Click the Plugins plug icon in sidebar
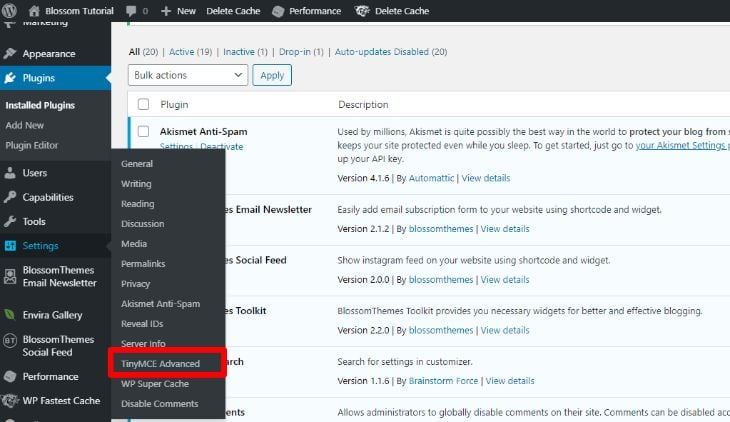The image size is (730, 422). pos(10,78)
